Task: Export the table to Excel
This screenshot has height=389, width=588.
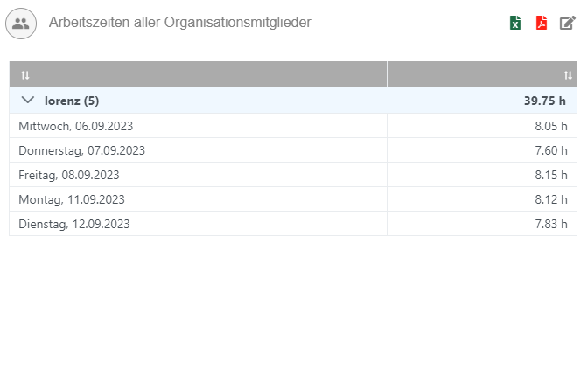Action: (516, 24)
